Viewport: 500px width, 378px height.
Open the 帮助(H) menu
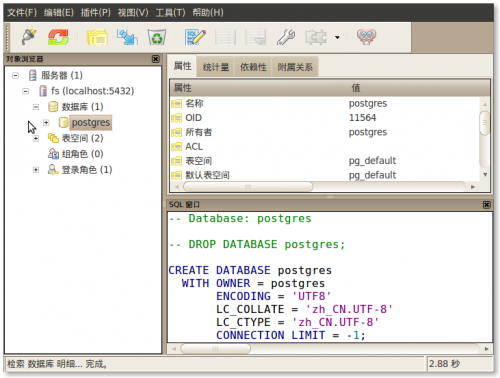[x=208, y=13]
